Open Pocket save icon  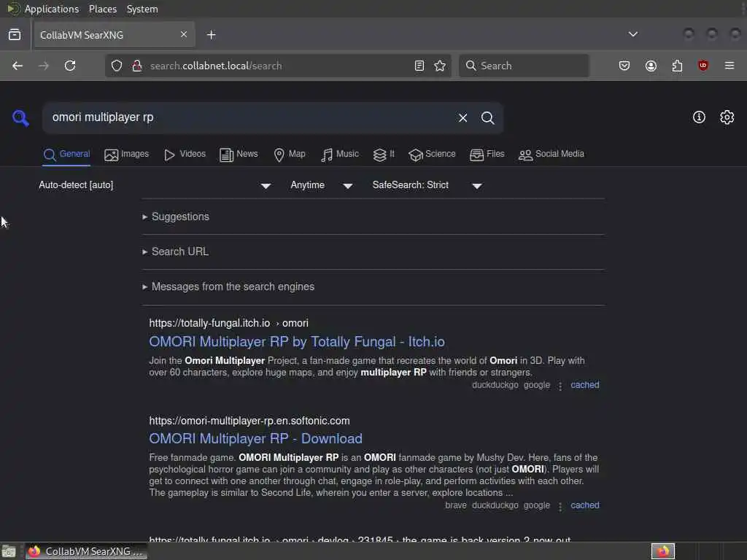click(624, 66)
